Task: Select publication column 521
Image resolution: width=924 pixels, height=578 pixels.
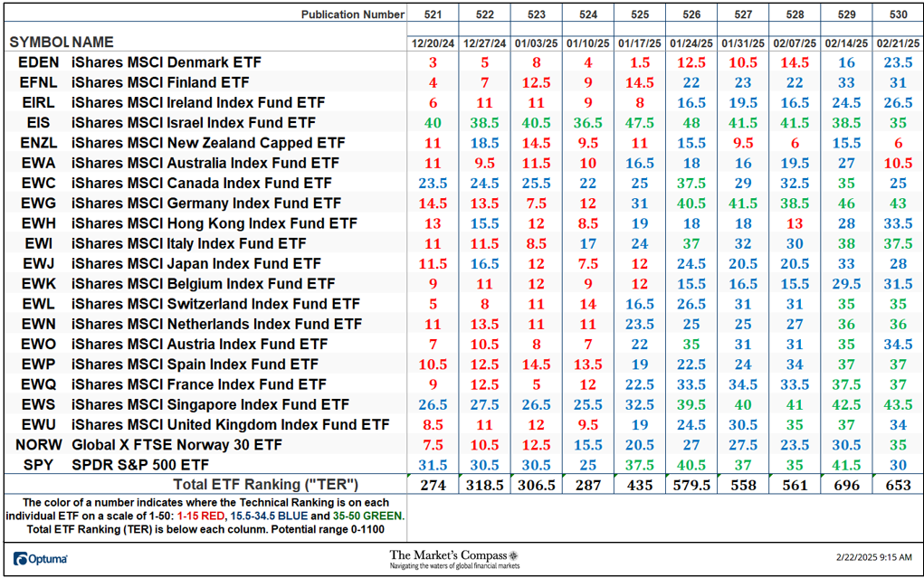Action: 433,14
